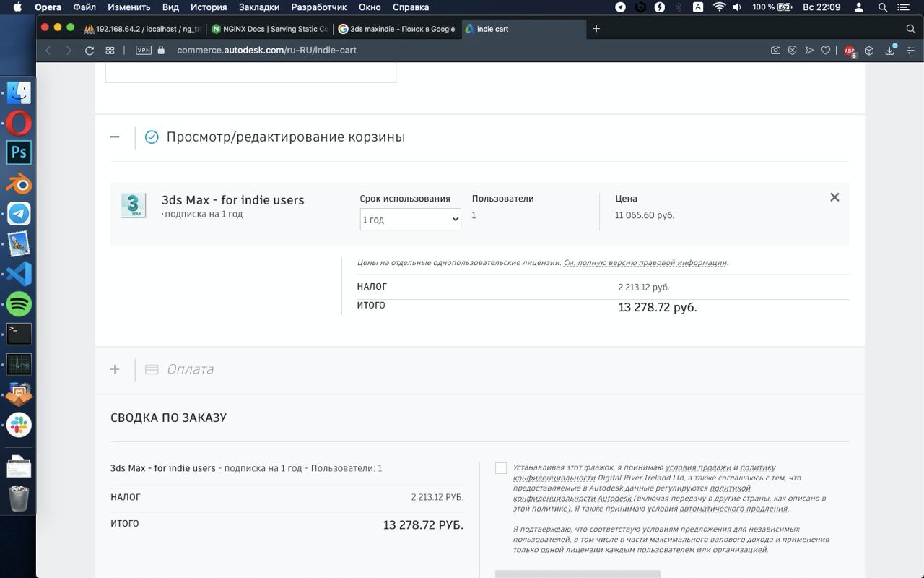The width and height of the screenshot is (924, 578).
Task: Switch to the NGINX Docs tab
Action: (x=269, y=29)
